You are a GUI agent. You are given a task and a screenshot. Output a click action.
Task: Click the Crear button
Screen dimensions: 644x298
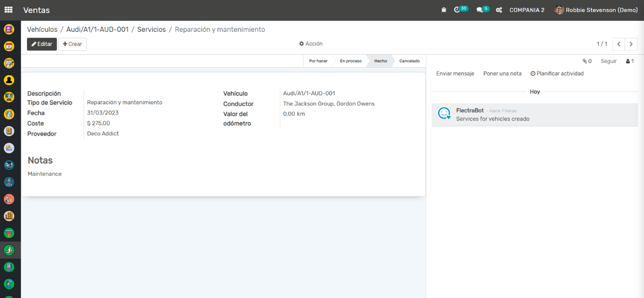[73, 44]
